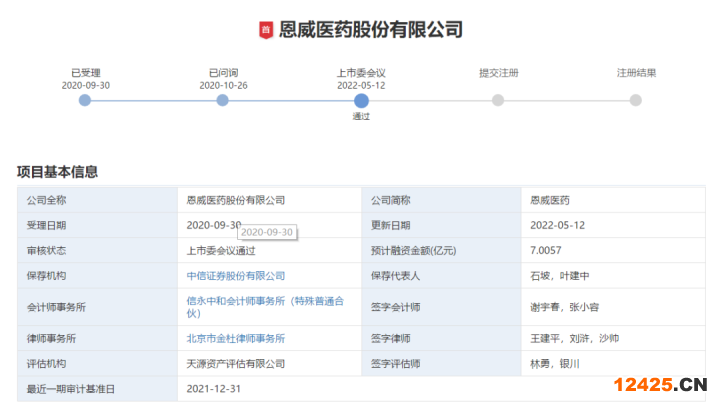The height and width of the screenshot is (407, 720).
Task: Open the 信永中和会计师事务所 link
Action: tap(265, 307)
